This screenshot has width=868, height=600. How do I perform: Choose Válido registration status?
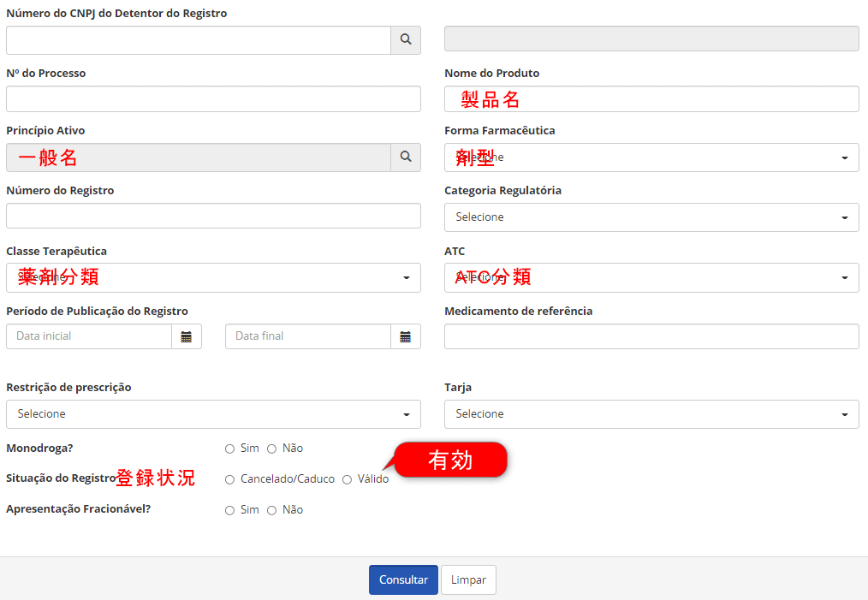click(x=347, y=479)
